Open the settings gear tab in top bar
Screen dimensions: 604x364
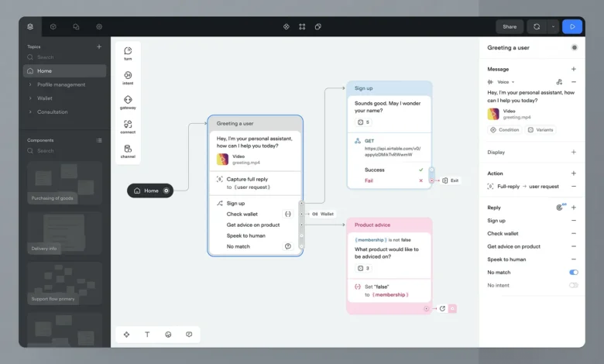tap(99, 26)
